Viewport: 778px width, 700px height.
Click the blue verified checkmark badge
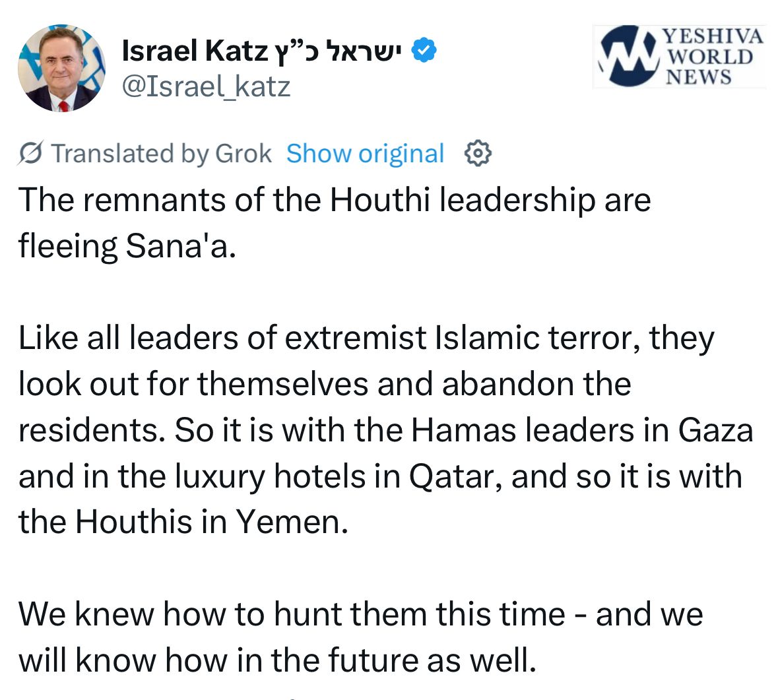coord(424,51)
